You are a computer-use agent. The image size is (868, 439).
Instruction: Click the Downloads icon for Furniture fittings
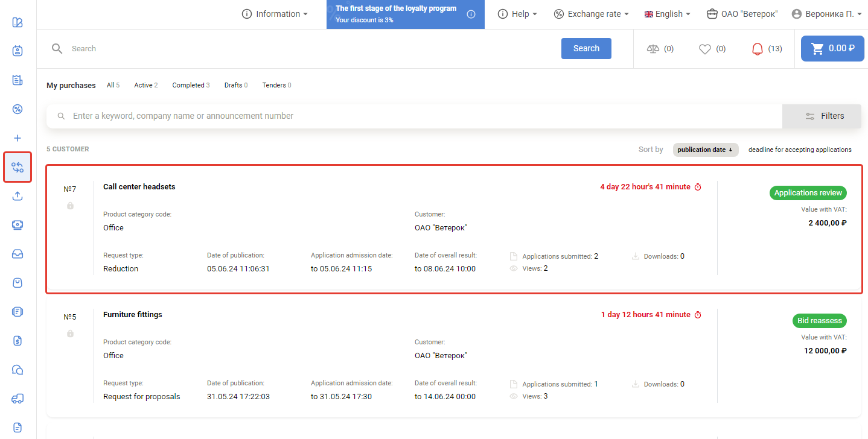click(636, 384)
